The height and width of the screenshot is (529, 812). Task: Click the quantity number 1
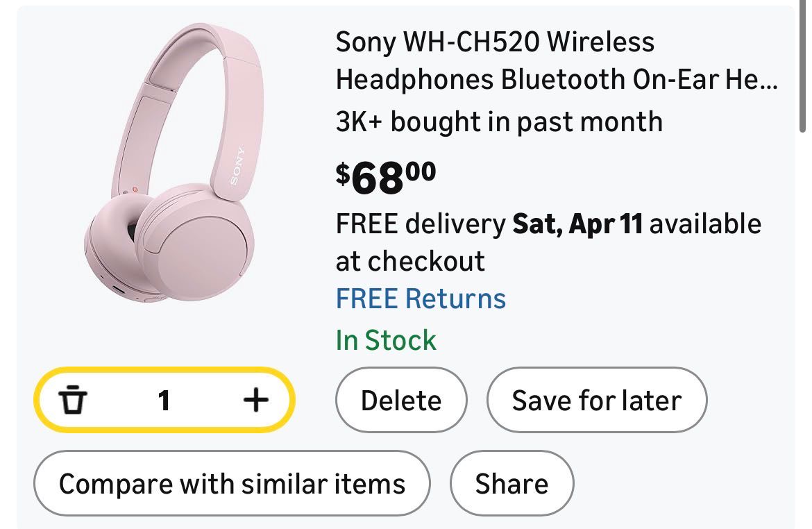164,400
